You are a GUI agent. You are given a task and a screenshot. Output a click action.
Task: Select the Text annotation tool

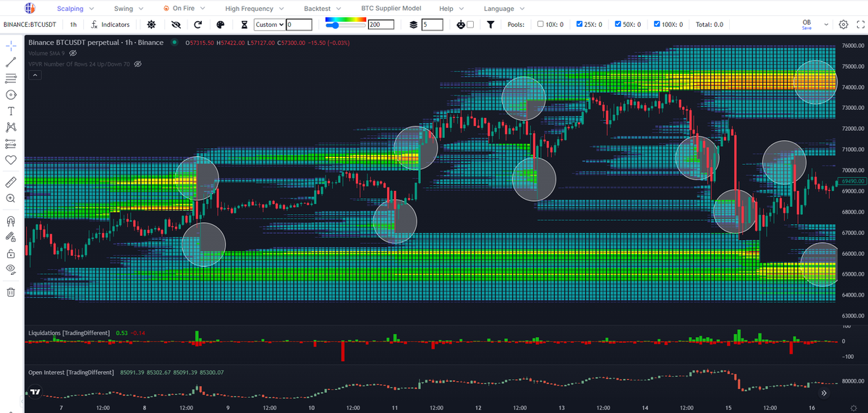click(11, 111)
